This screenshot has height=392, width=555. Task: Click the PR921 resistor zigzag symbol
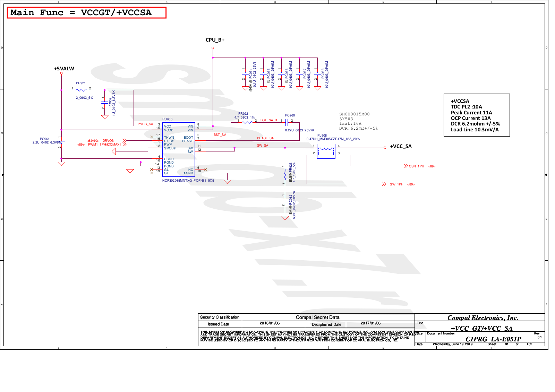[81, 90]
